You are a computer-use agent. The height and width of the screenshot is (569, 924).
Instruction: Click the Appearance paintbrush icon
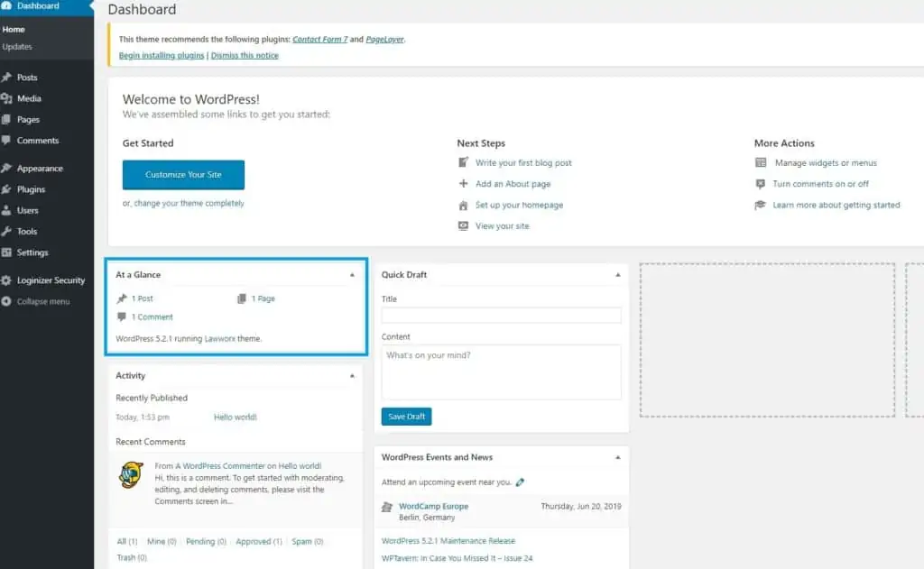click(x=6, y=169)
